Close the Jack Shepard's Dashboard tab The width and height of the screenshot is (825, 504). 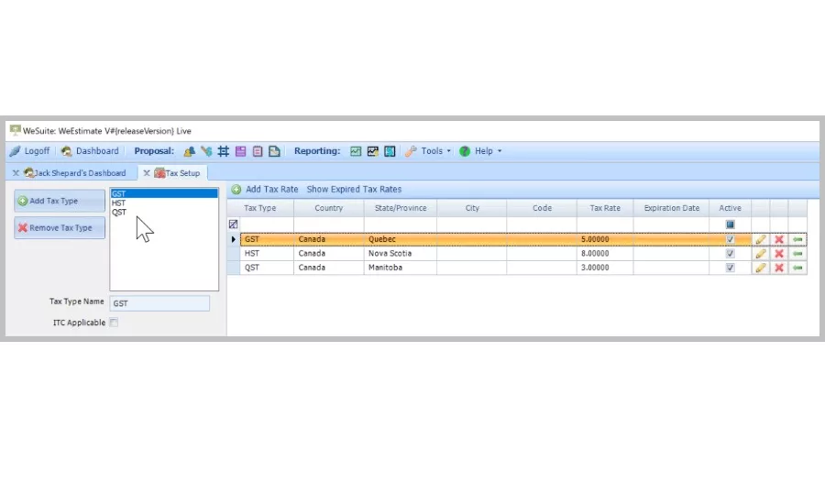click(x=16, y=173)
